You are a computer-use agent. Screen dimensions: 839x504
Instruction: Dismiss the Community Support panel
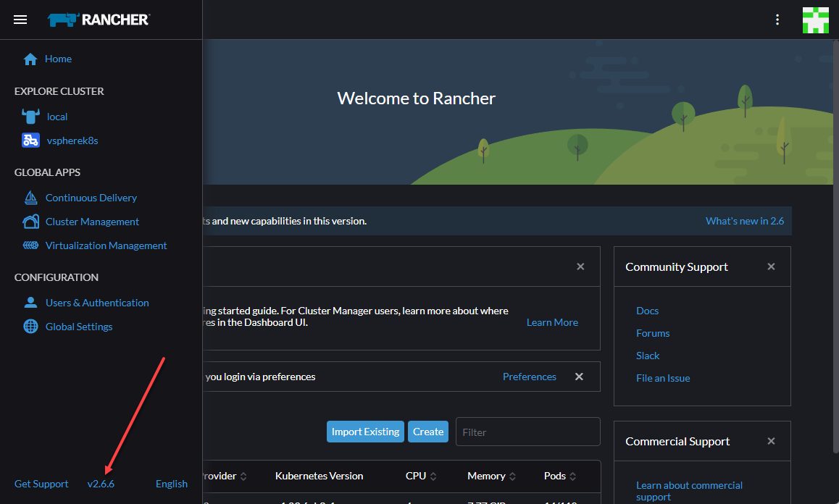tap(771, 266)
